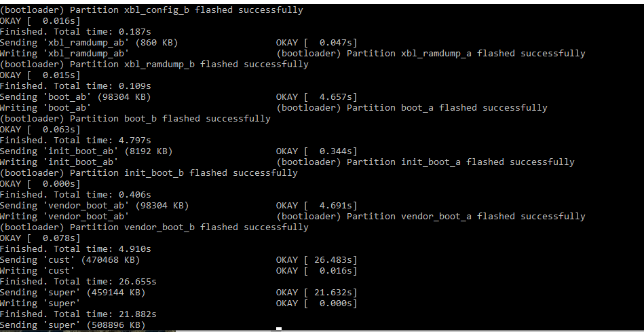Click "Finished. Total time: 26.655s" line
The width and height of the screenshot is (644, 332).
click(x=78, y=282)
